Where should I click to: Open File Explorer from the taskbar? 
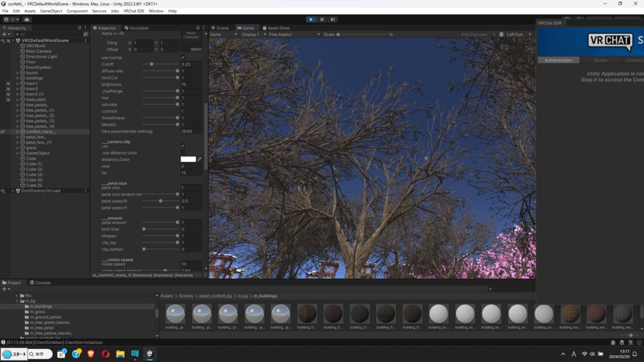[x=120, y=354]
